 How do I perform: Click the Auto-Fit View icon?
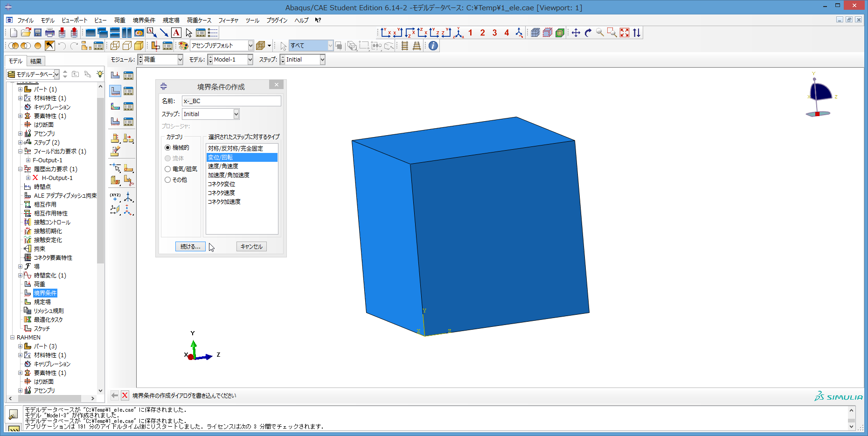point(625,33)
